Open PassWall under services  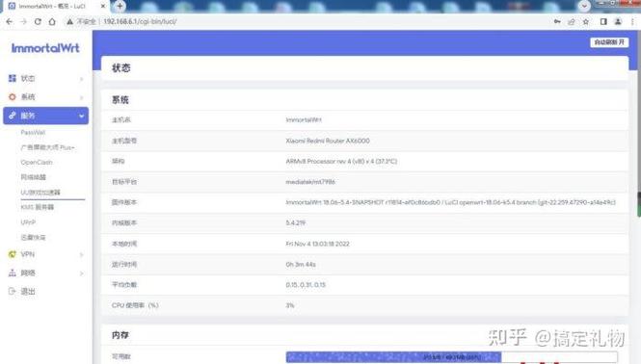(33, 132)
